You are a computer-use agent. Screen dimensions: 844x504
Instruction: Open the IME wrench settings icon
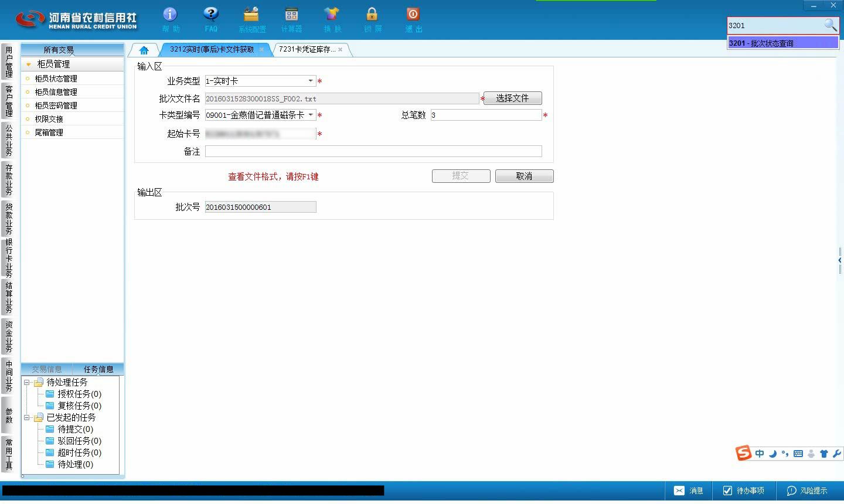(x=836, y=454)
